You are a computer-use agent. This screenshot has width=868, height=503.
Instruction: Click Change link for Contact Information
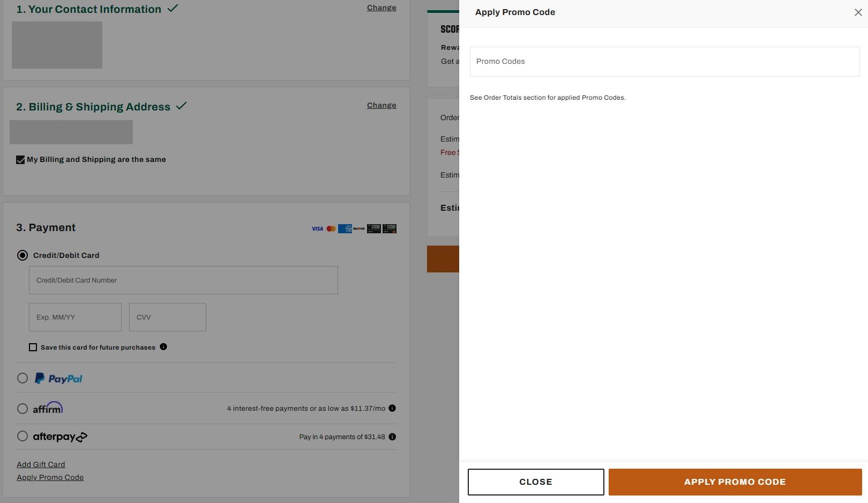point(381,8)
